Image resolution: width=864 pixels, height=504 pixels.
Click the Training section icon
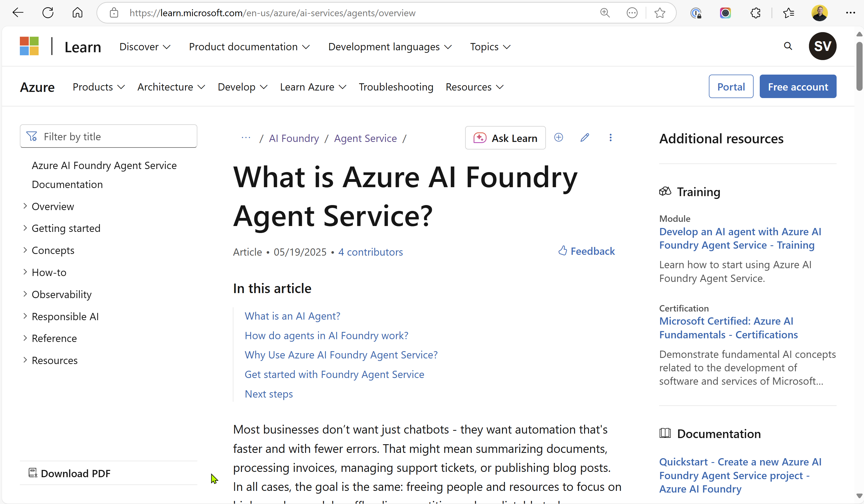(665, 191)
